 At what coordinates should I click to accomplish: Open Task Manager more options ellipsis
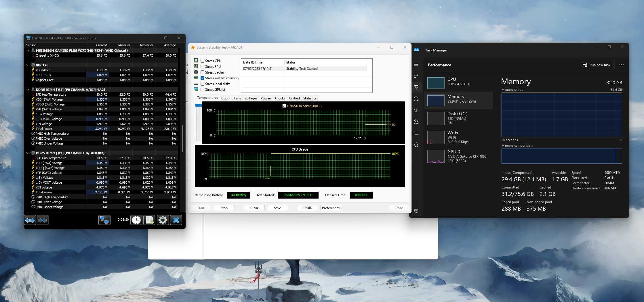coord(622,65)
